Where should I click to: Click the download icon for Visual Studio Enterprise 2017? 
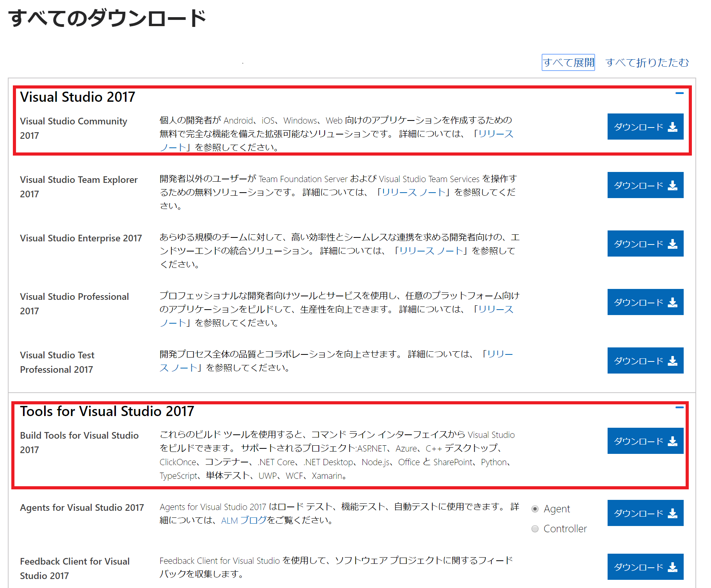click(672, 243)
